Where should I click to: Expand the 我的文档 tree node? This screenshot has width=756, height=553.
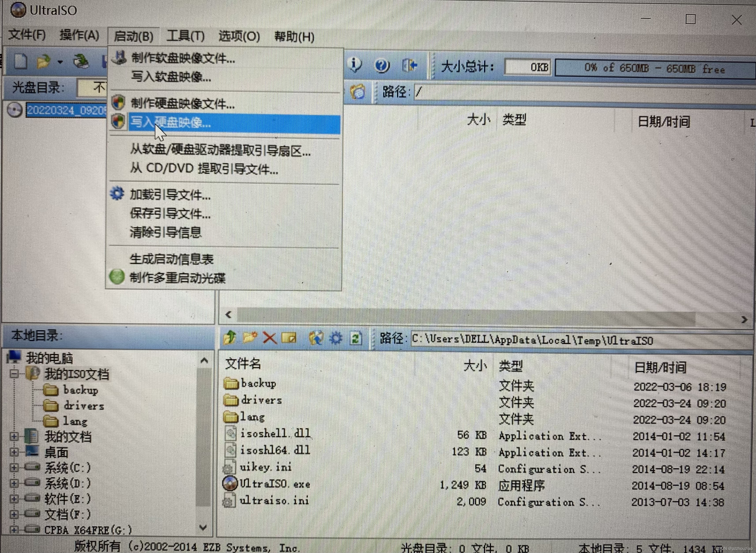pyautogui.click(x=14, y=436)
